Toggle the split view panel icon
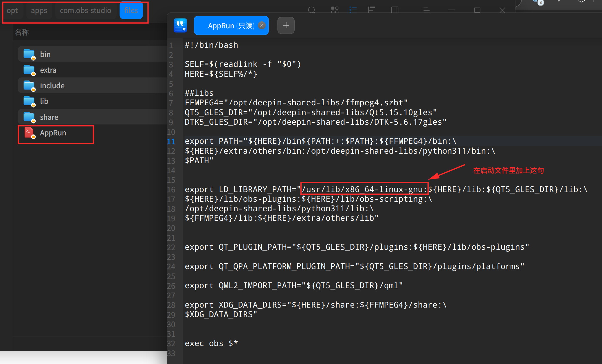Screen dimensions: 602x364 point(395,10)
